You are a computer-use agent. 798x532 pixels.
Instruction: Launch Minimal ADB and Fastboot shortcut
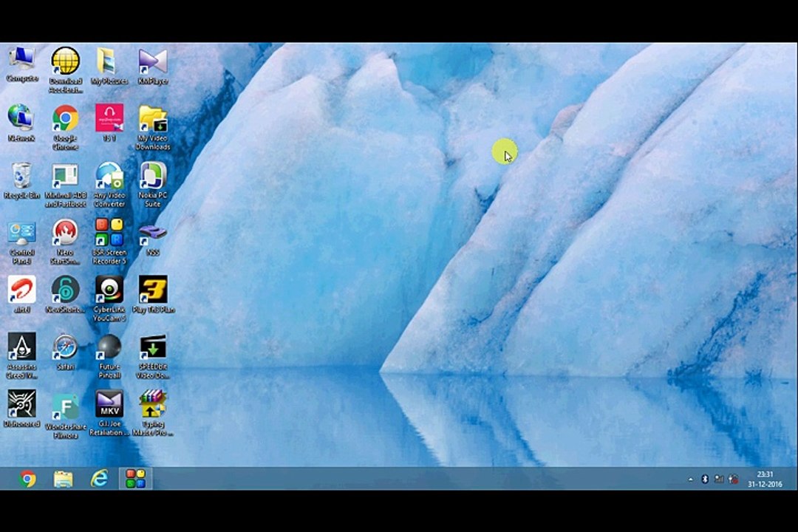(x=65, y=185)
